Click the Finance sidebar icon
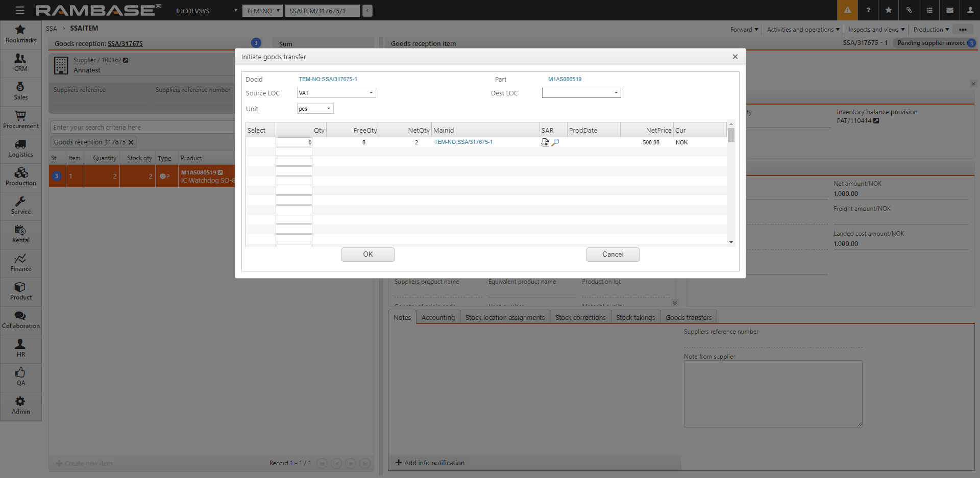980x478 pixels. tap(20, 263)
